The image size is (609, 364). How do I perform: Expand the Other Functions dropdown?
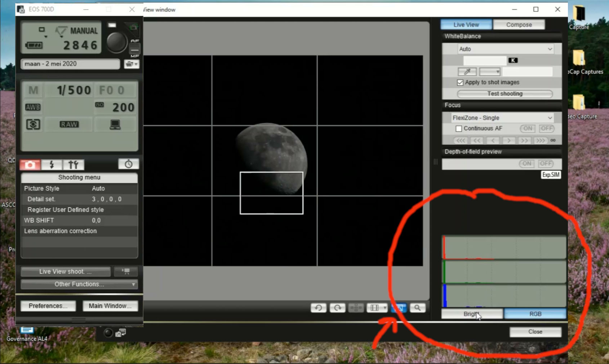[x=79, y=284]
